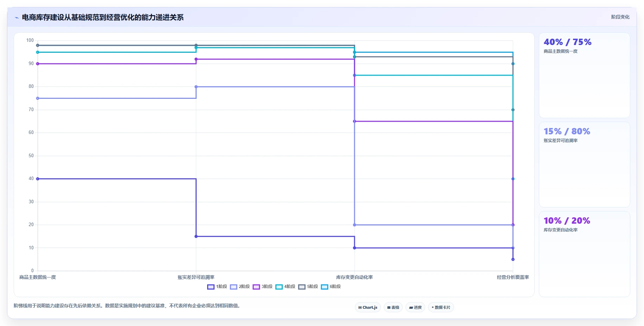Hide the 3阶段 series via legend
This screenshot has width=644, height=326.
(262, 287)
